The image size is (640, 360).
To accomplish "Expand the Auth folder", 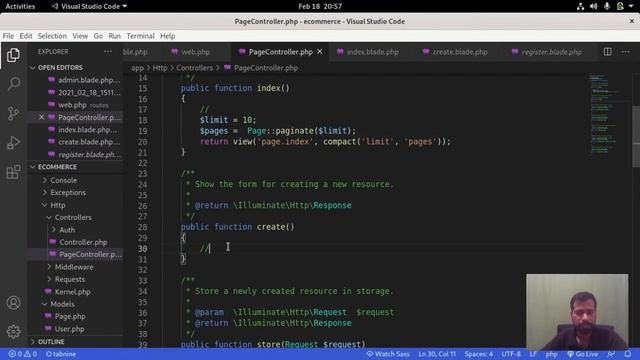I will click(67, 230).
